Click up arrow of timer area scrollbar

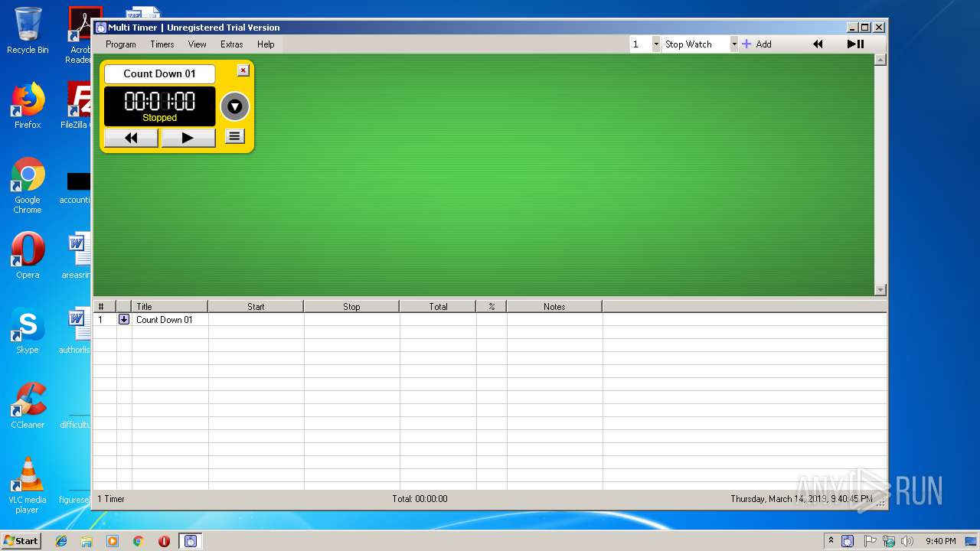(880, 60)
